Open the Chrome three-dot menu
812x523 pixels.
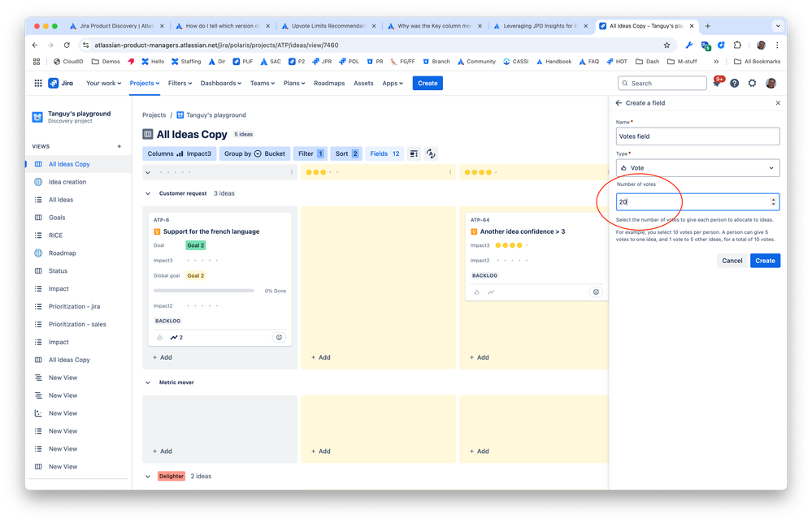777,45
